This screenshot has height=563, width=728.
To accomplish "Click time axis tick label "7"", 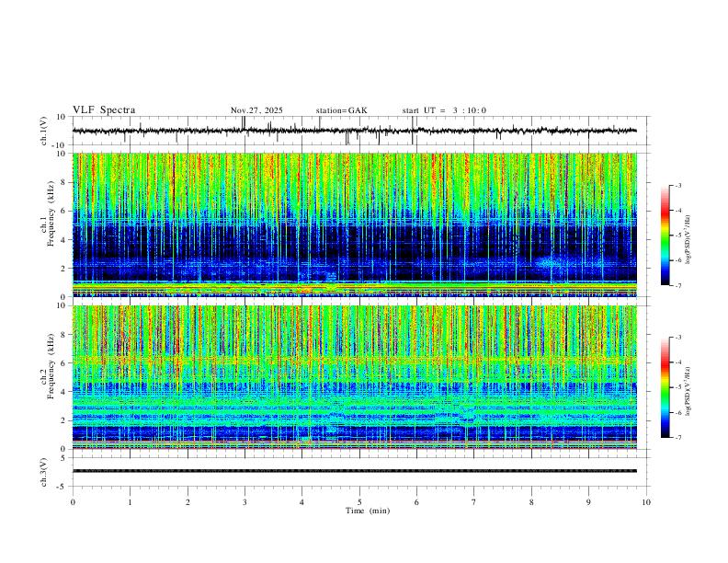I will 474,502.
